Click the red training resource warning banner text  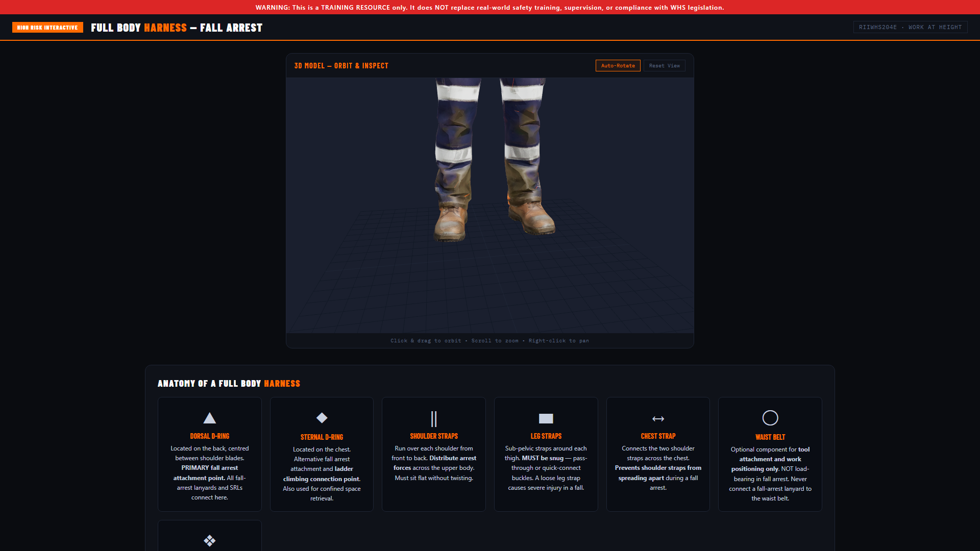click(x=490, y=8)
